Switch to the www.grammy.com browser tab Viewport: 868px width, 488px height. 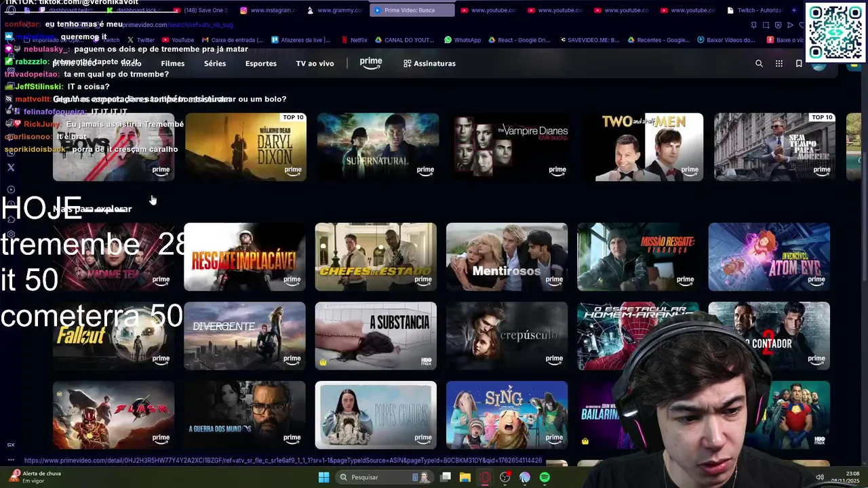[x=335, y=10]
